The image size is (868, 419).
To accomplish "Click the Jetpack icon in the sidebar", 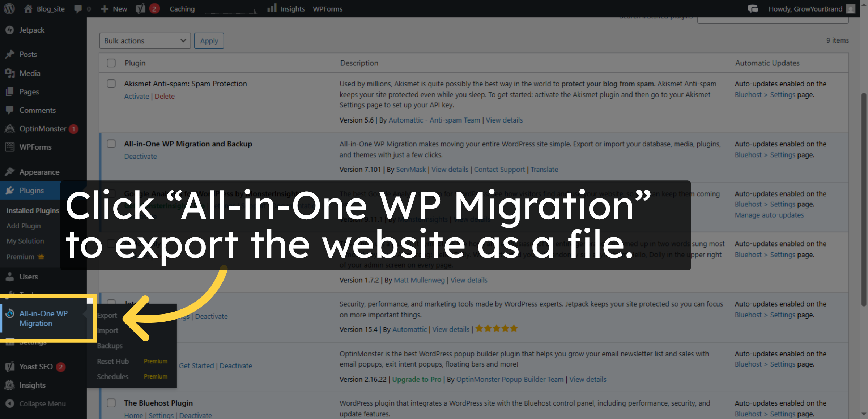I will pyautogui.click(x=10, y=30).
